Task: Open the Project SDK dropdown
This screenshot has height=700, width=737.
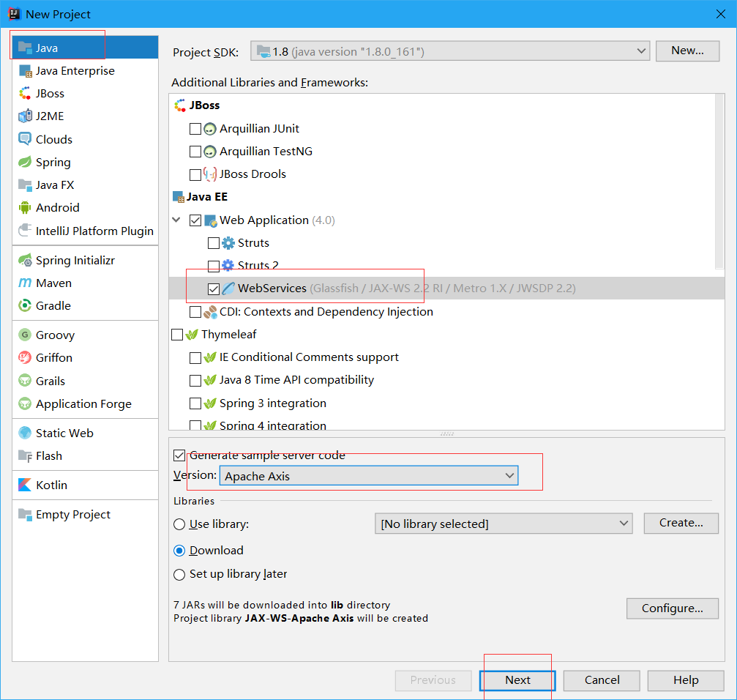Action: (450, 51)
